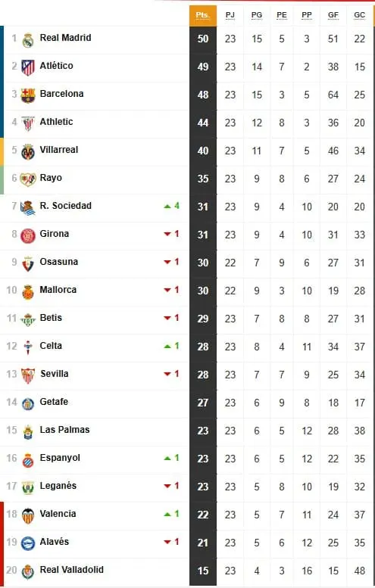The height and width of the screenshot is (588, 375).
Task: Open the Las Palmas team link
Action: click(x=64, y=430)
